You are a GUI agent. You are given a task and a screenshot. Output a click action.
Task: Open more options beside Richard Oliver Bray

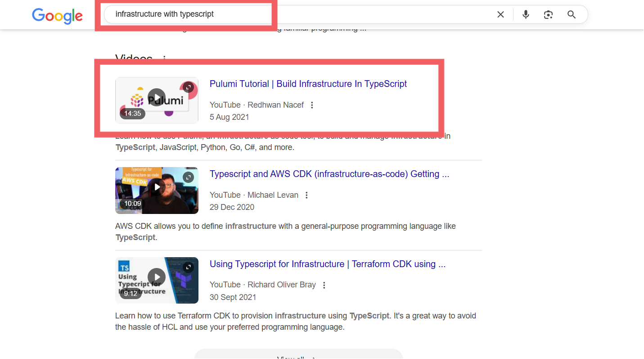point(324,285)
